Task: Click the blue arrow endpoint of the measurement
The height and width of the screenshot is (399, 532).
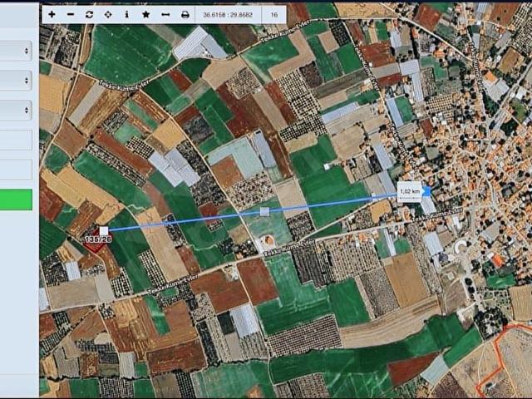Action: [x=426, y=191]
